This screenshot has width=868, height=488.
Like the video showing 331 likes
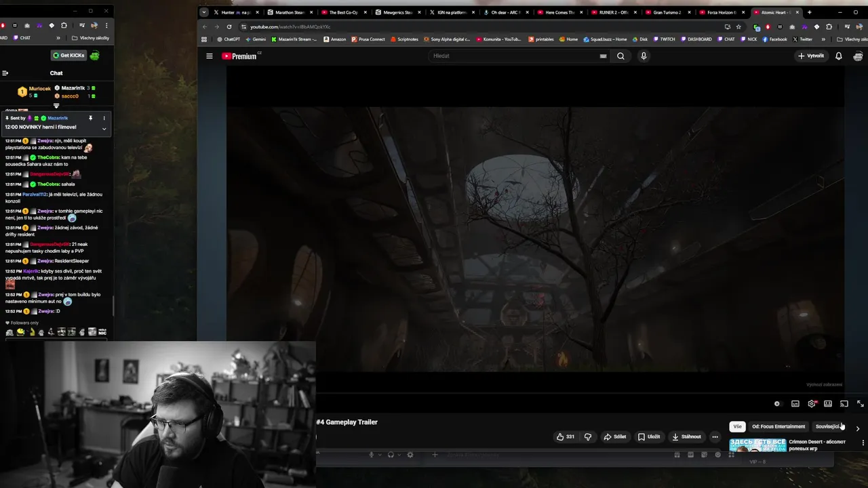(566, 436)
